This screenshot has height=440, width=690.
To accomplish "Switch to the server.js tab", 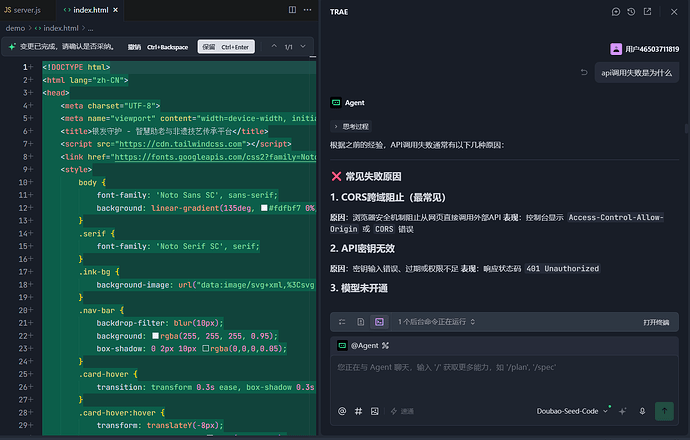I will (22, 10).
